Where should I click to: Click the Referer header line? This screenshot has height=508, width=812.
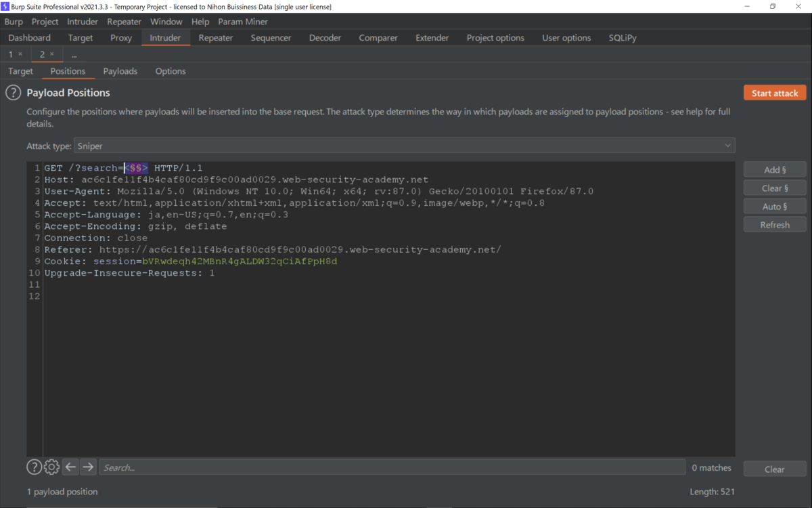[273, 249]
